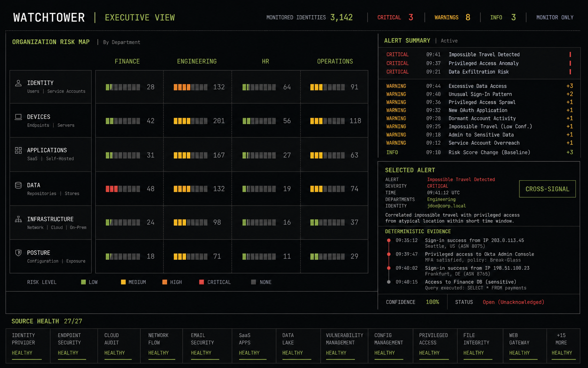This screenshot has height=368, width=588.
Task: Click red marker beside Impossible Travel Detected
Action: click(570, 55)
